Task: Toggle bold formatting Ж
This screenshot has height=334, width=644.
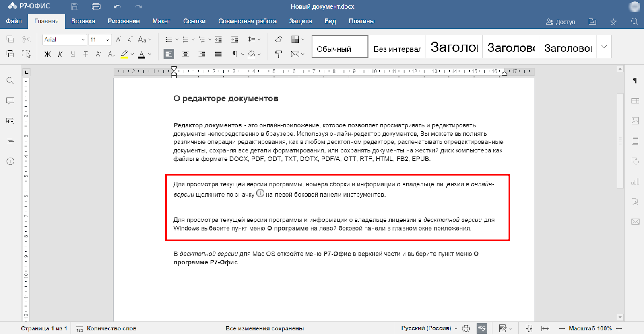Action: coord(47,54)
